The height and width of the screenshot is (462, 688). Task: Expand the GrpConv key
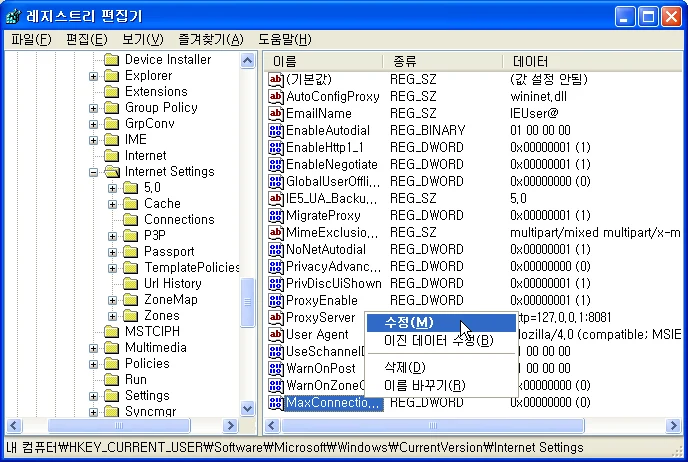click(x=93, y=124)
